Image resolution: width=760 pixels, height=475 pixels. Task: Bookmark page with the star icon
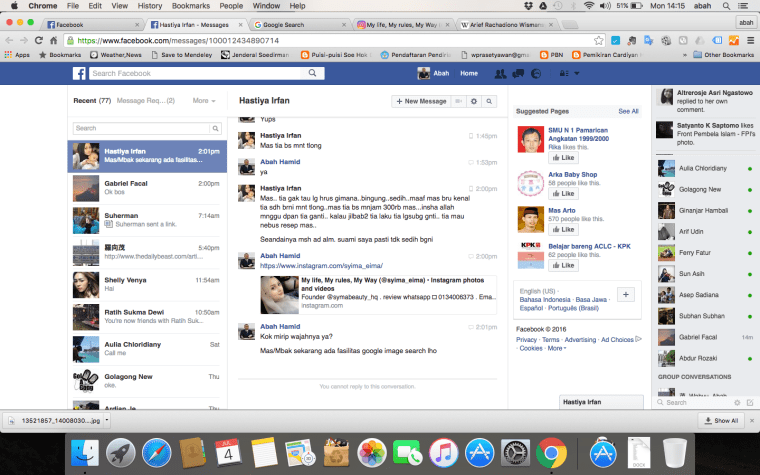[598, 40]
